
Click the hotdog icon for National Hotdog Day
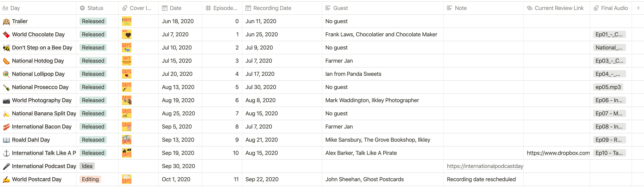point(6,61)
